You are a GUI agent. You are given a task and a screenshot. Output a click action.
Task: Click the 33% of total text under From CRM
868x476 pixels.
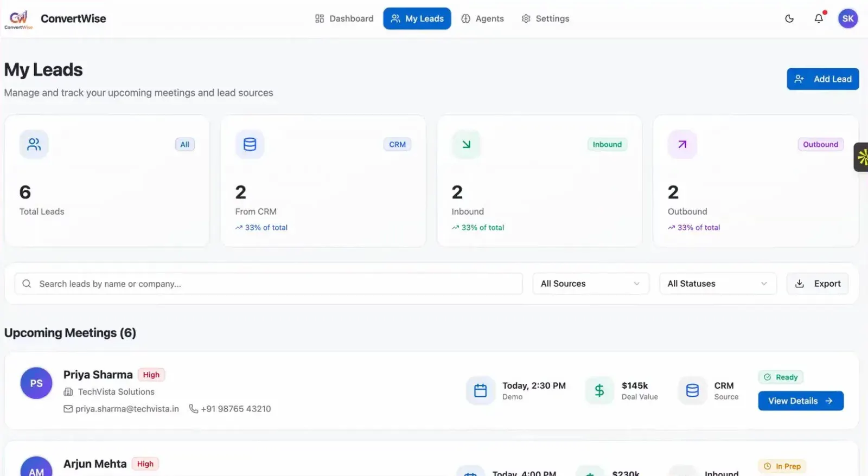tap(266, 228)
